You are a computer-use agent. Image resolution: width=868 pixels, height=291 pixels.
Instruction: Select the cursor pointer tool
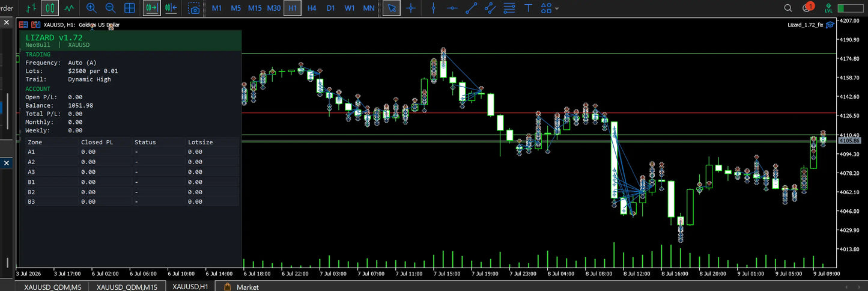pyautogui.click(x=392, y=8)
